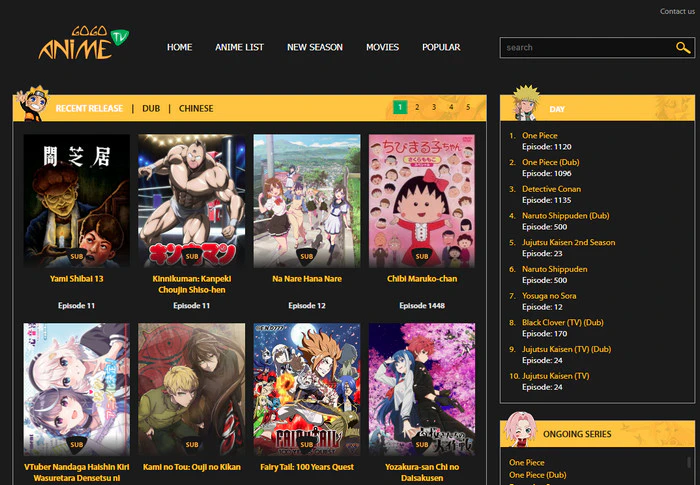Screen dimensions: 700x485
Task: Open Naruto Shippuden (Dub) ranking entry
Action: pos(566,216)
